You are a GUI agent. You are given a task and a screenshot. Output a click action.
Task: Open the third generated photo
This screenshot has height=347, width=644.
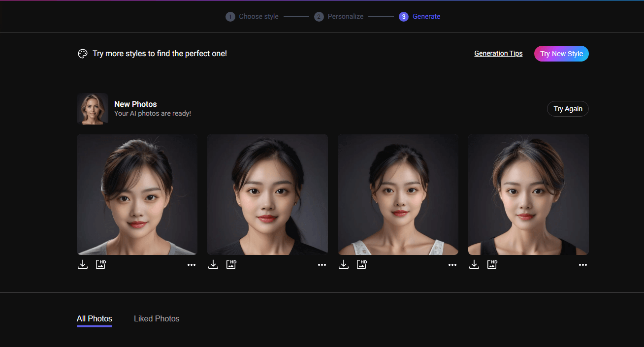coord(398,194)
